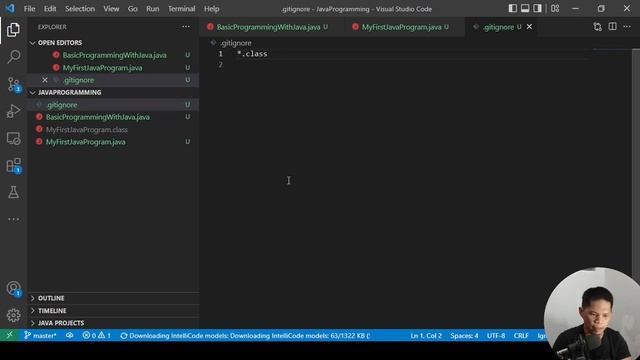Viewport: 640px width, 360px height.
Task: Open BasicProgrammingWithJava.java in the folder tree
Action: click(x=113, y=117)
